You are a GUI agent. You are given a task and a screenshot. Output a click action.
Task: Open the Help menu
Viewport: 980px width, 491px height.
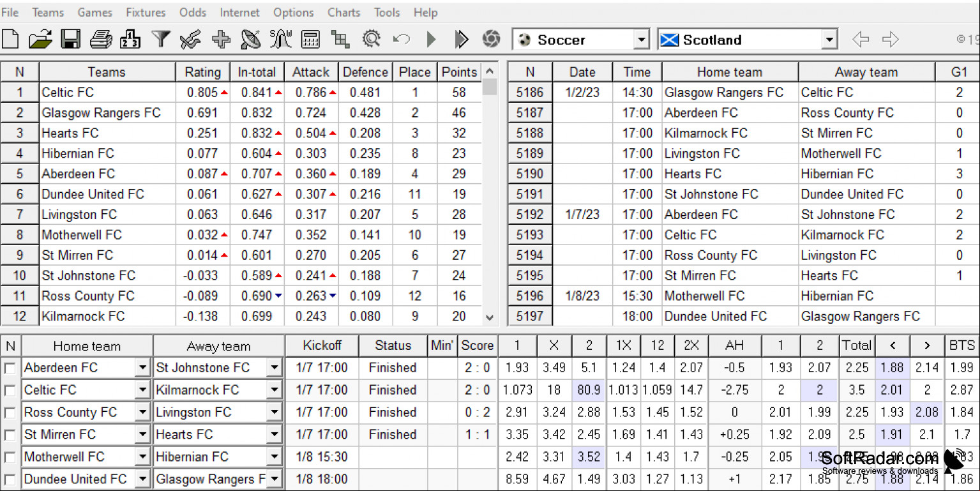(426, 12)
